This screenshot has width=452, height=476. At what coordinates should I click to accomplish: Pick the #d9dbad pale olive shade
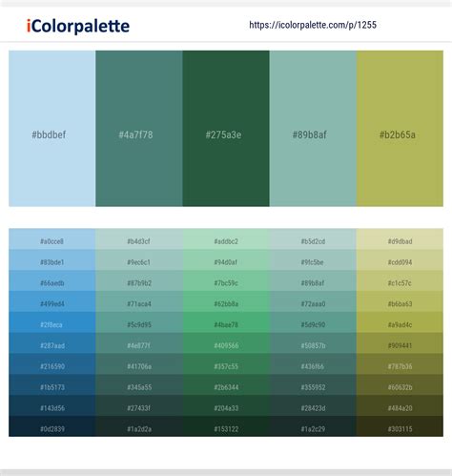(400, 239)
